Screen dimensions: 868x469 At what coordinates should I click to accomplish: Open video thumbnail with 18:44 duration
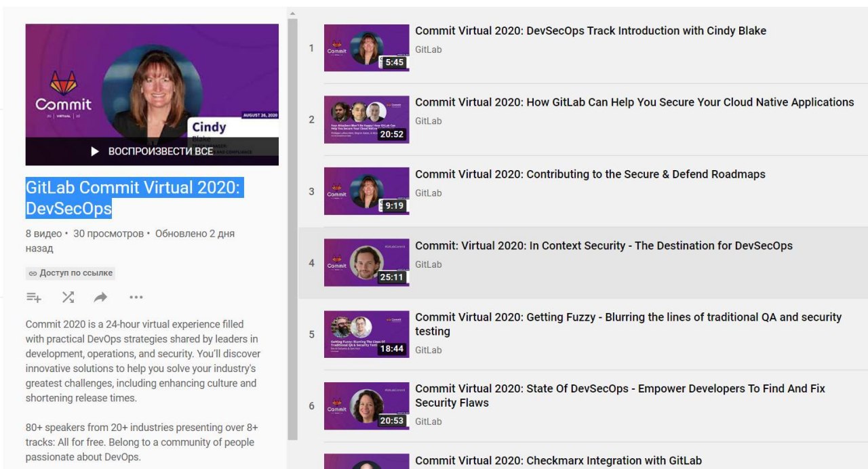(366, 334)
